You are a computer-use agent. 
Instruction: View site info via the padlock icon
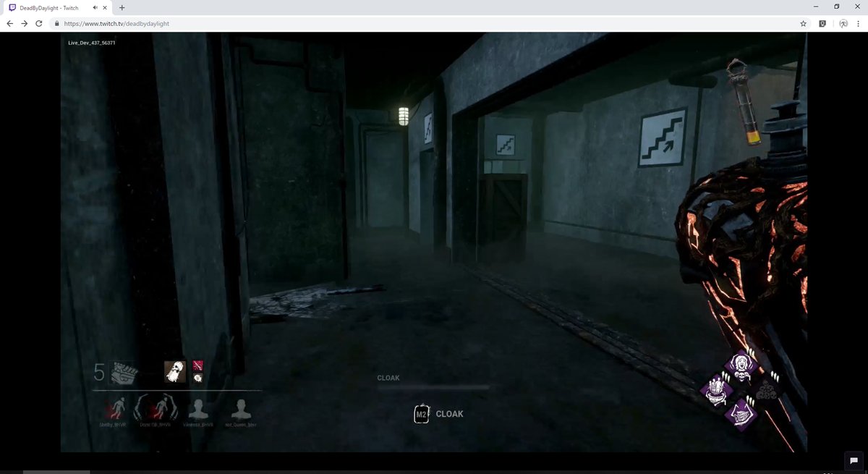click(56, 23)
